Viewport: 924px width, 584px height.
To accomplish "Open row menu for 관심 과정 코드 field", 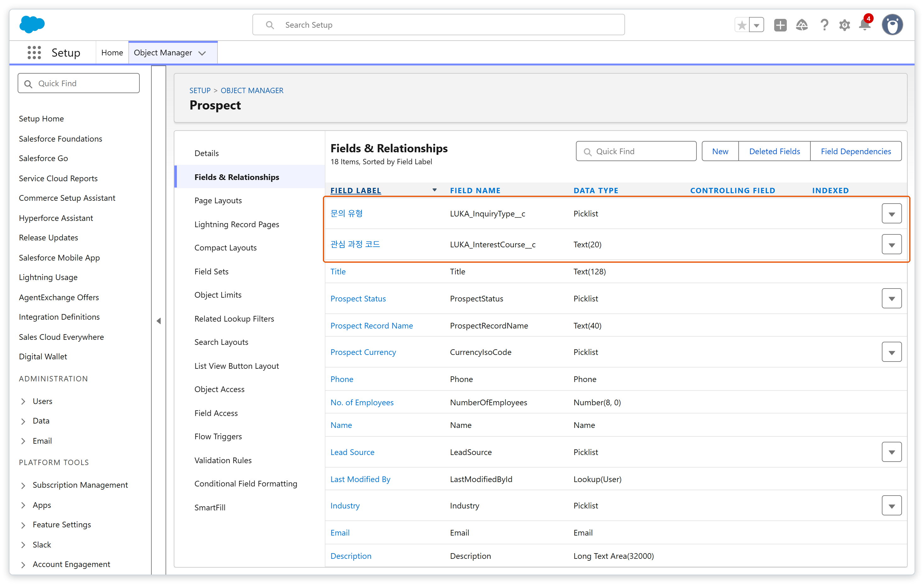I will tap(891, 245).
